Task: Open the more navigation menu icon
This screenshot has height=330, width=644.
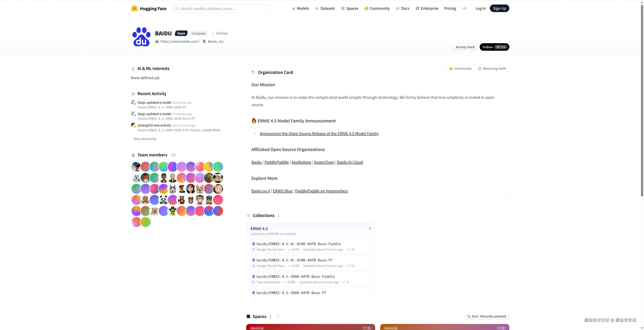Action: tap(465, 9)
